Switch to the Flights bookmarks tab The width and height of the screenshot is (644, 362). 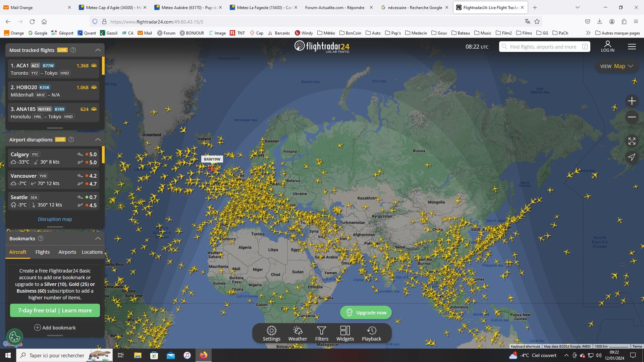click(x=42, y=252)
